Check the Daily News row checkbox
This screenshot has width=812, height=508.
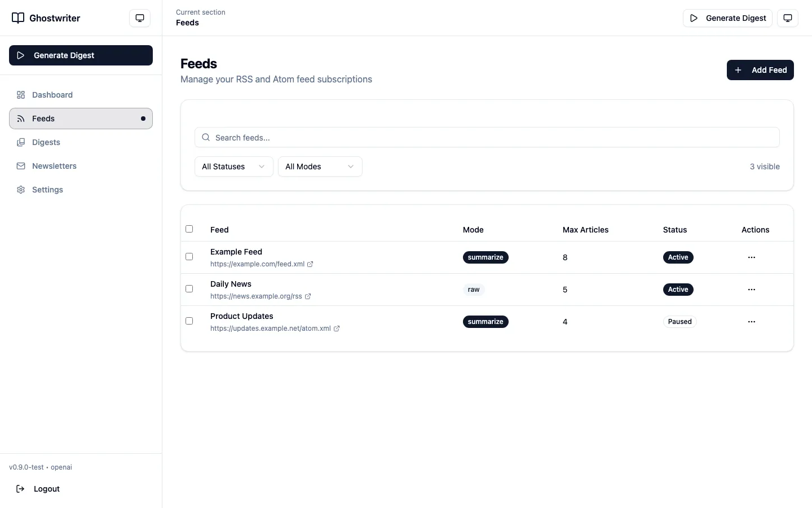coord(189,288)
